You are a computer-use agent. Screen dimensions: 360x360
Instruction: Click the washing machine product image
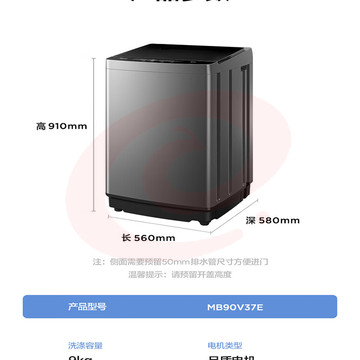[x=179, y=134]
